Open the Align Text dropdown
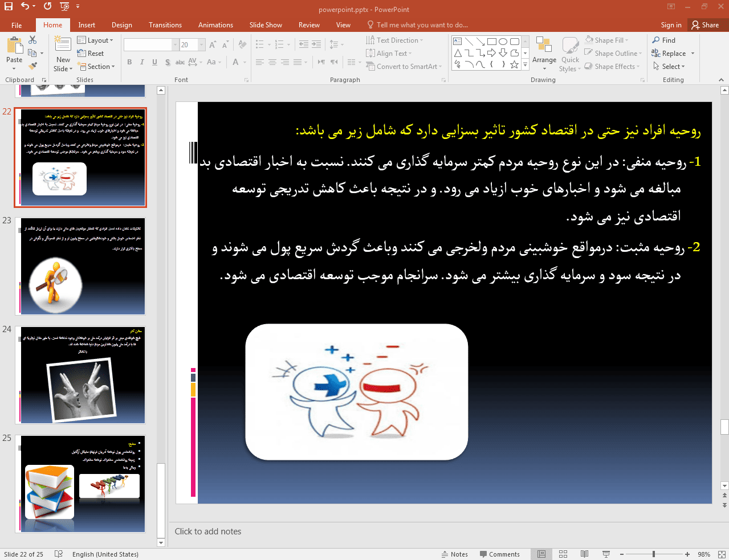Screen dimensions: 729x560 click(x=389, y=54)
